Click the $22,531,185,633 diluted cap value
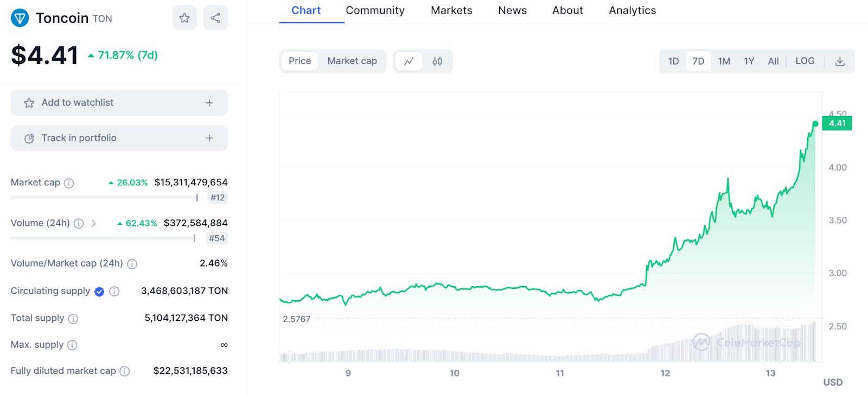 [x=190, y=371]
